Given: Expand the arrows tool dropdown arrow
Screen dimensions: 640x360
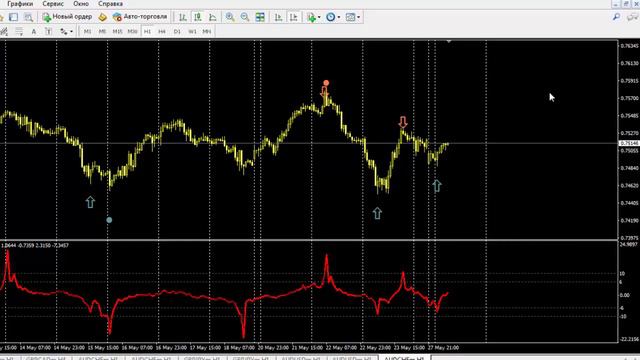Looking at the screenshot, I should click(x=71, y=31).
